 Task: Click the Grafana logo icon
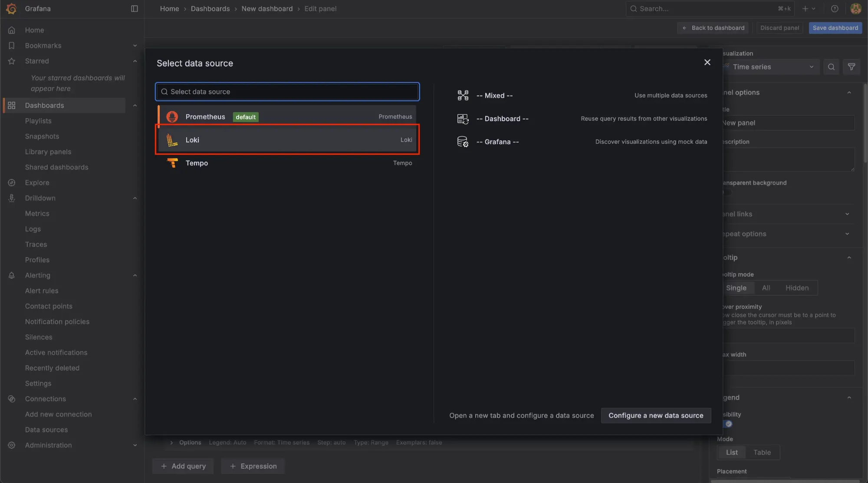click(11, 9)
